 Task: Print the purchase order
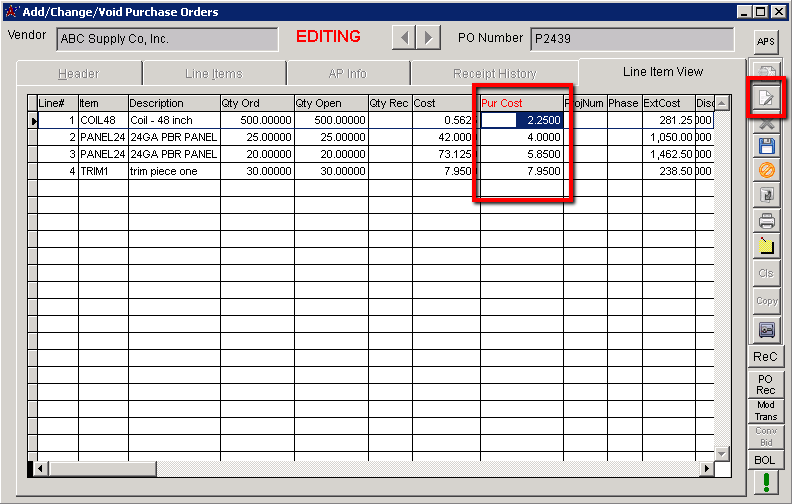pos(766,221)
